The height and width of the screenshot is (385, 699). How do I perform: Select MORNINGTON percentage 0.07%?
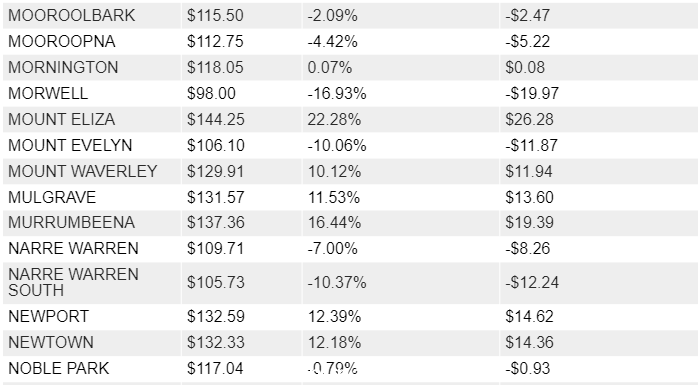[x=329, y=67]
